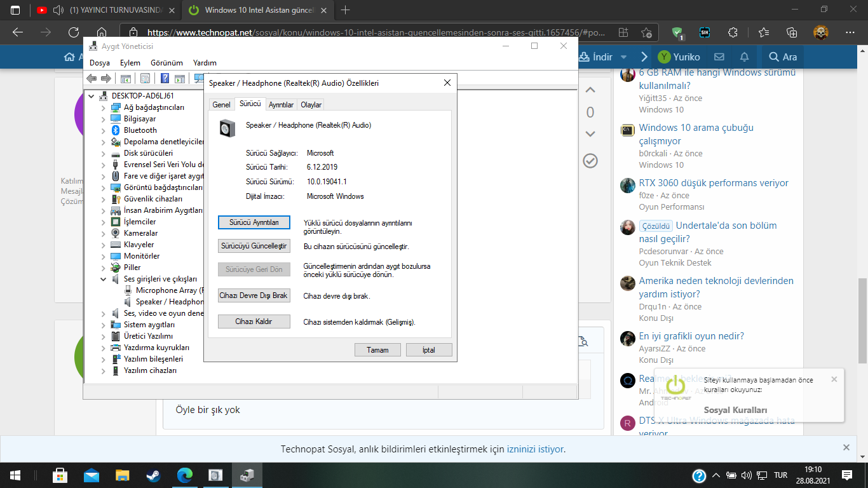Image resolution: width=868 pixels, height=488 pixels.
Task: Open thread 'RTX 3060 düşük performans veriyor'
Action: click(714, 183)
